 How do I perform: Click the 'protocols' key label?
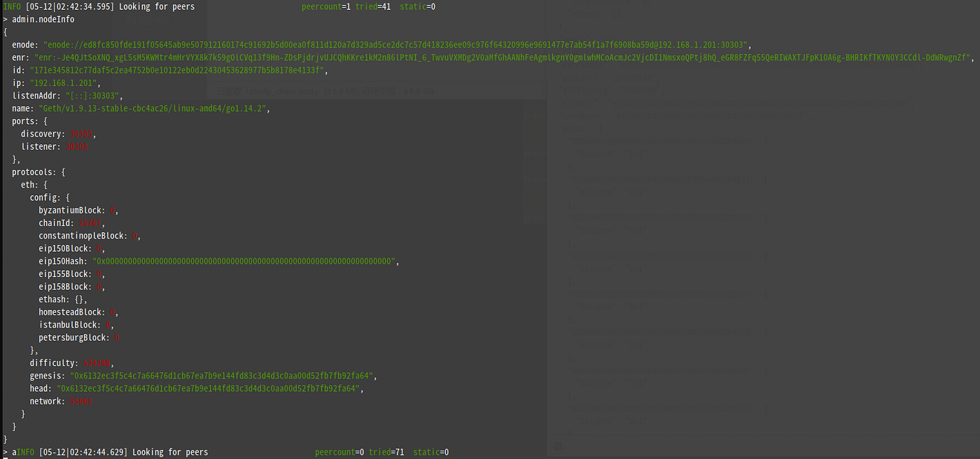coord(31,172)
